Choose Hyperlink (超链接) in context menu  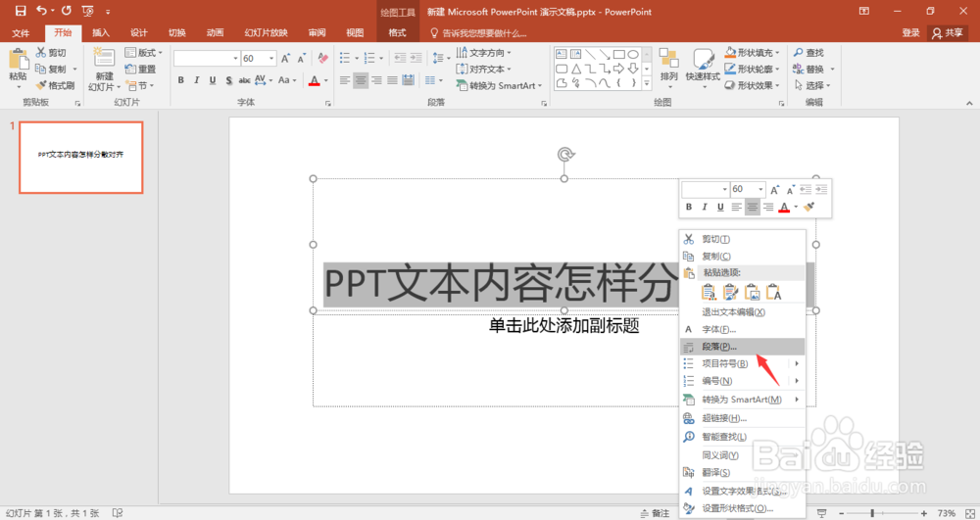point(743,418)
